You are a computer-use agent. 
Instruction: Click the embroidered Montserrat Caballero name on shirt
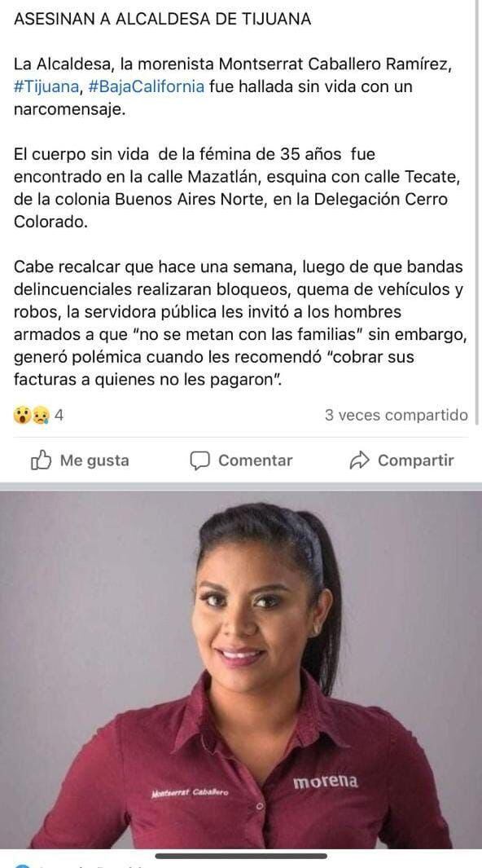click(x=190, y=793)
